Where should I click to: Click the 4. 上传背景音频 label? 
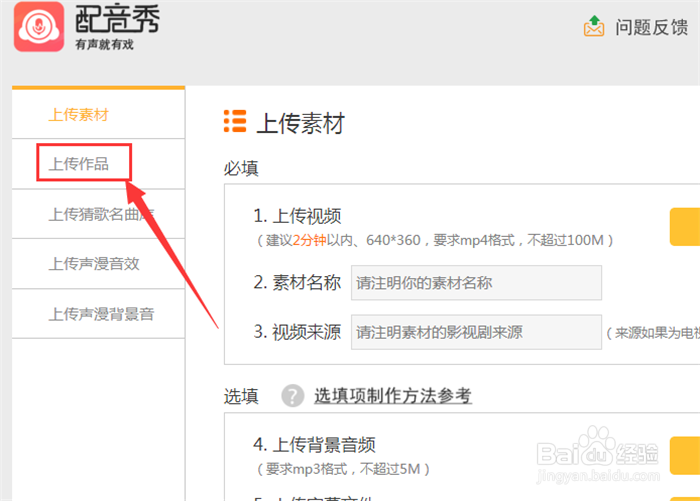(314, 445)
